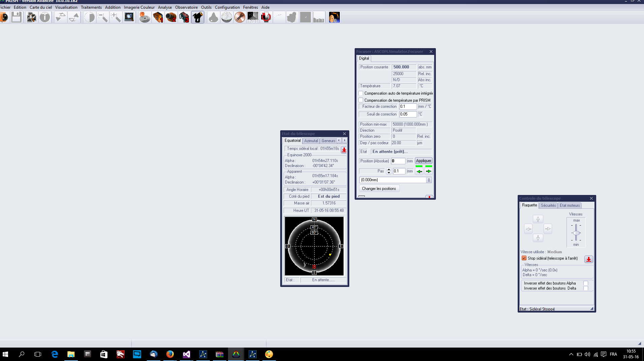Enable Compensation auto de température intégrée
Image resolution: width=644 pixels, height=361 pixels.
coord(361,93)
